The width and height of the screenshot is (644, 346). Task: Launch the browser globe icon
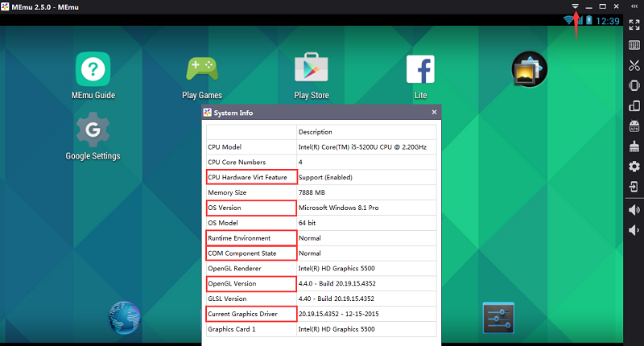click(126, 316)
